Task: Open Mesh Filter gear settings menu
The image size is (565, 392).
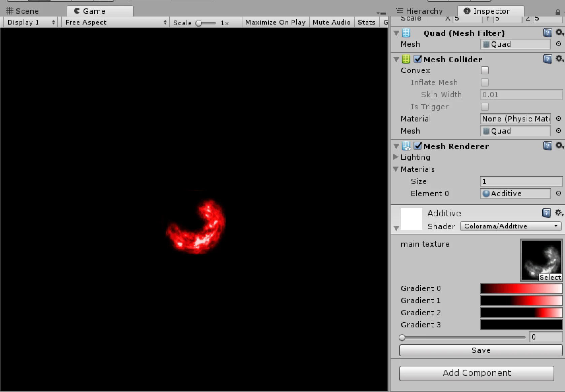Action: point(559,32)
